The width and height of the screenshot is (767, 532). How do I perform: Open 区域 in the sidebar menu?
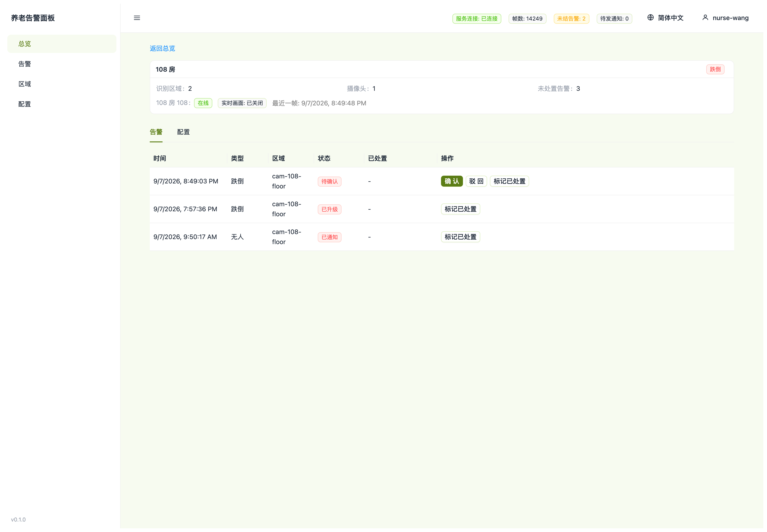click(62, 84)
